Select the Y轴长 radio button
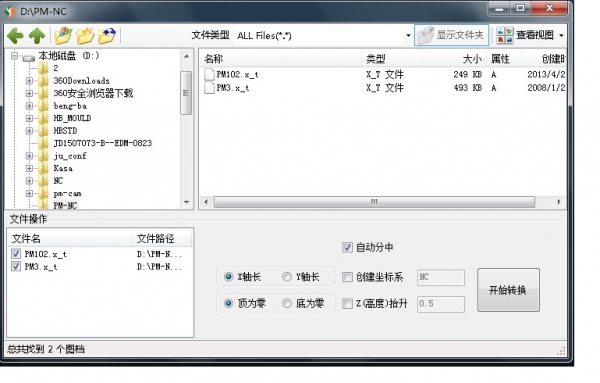 click(x=287, y=277)
